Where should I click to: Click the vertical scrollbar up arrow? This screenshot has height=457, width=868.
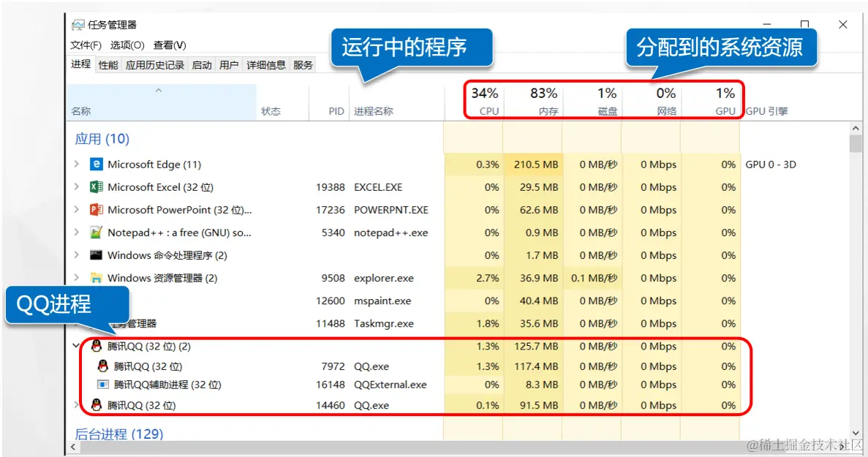click(x=856, y=129)
